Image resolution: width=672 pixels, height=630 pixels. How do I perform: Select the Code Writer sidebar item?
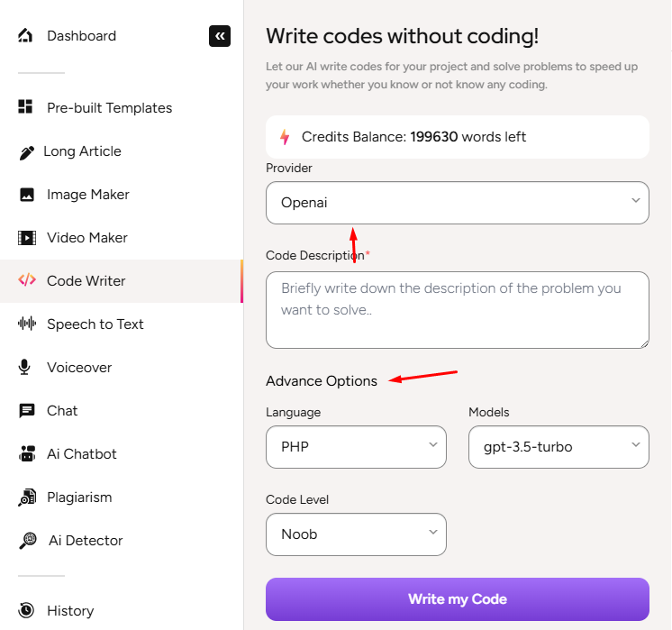[86, 281]
